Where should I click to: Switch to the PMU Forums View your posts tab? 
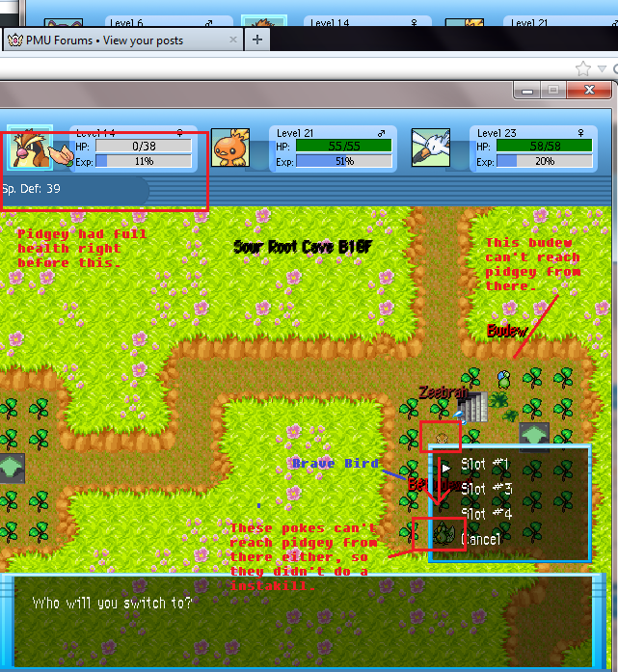pos(122,40)
